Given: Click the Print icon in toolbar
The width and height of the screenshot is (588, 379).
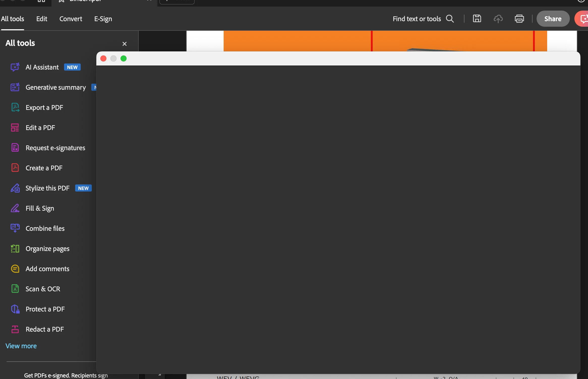Looking at the screenshot, I should tap(519, 19).
